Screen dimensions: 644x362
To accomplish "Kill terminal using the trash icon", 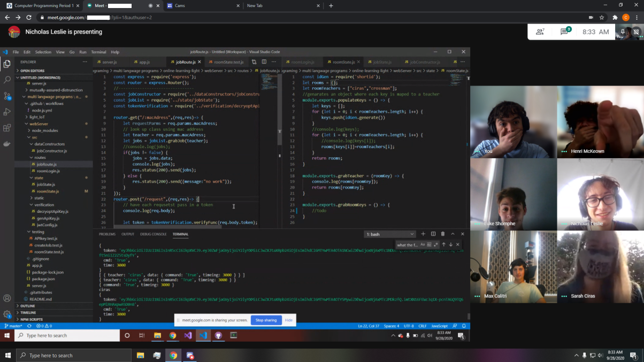I will pyautogui.click(x=443, y=234).
